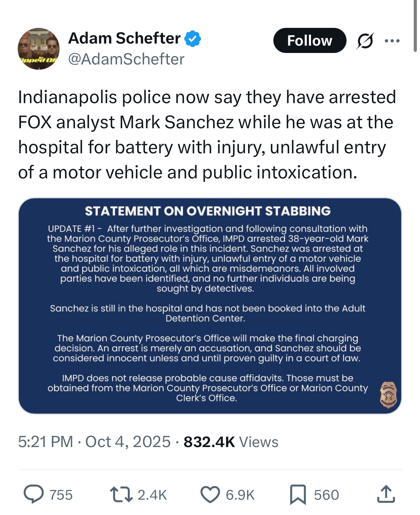This screenshot has width=420, height=515.
Task: Reply to the post via comment icon
Action: (34, 494)
